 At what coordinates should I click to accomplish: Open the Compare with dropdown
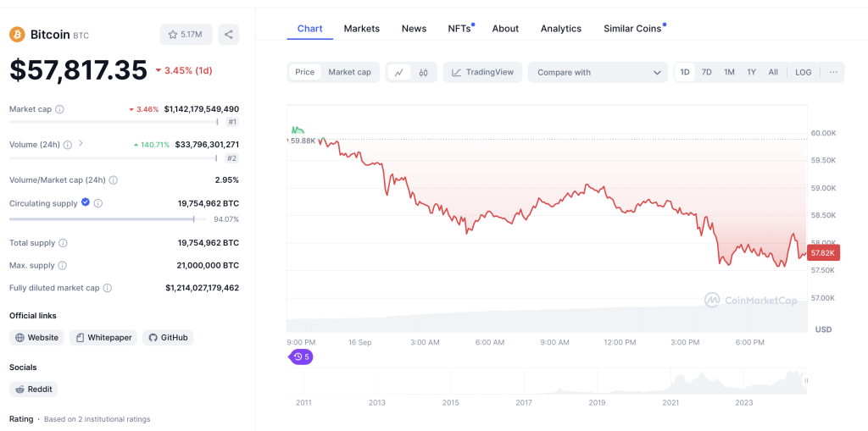(x=598, y=73)
